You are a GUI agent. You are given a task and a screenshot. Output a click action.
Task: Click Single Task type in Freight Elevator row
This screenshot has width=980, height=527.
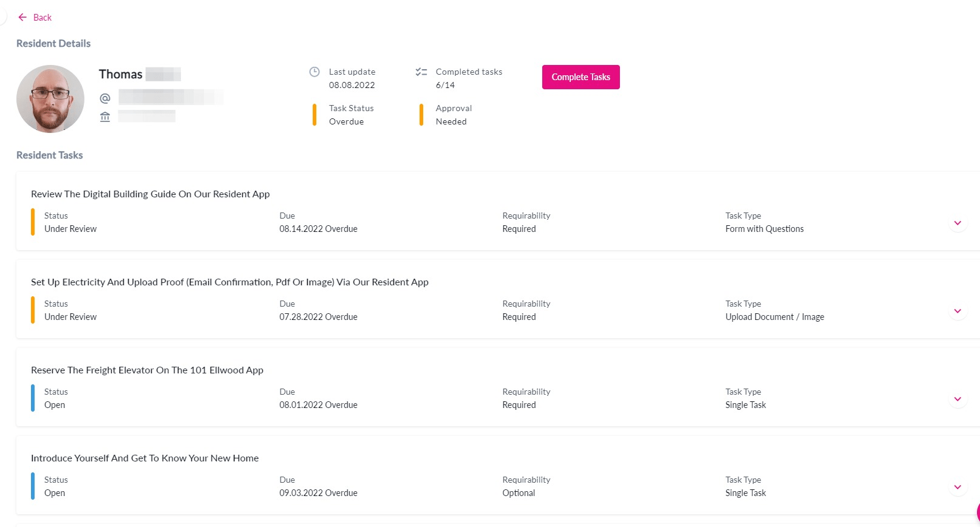pyautogui.click(x=746, y=405)
